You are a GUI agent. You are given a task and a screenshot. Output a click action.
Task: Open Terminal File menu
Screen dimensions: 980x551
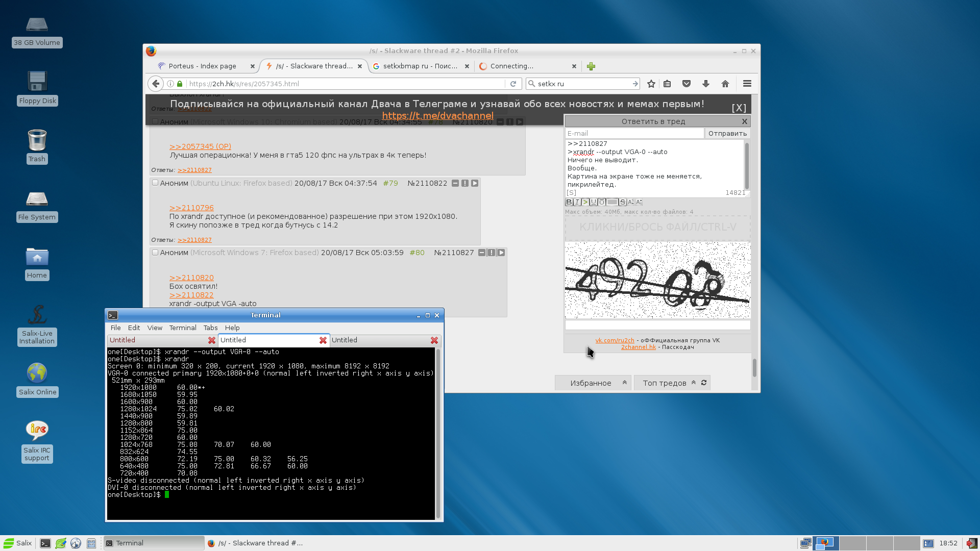coord(116,328)
